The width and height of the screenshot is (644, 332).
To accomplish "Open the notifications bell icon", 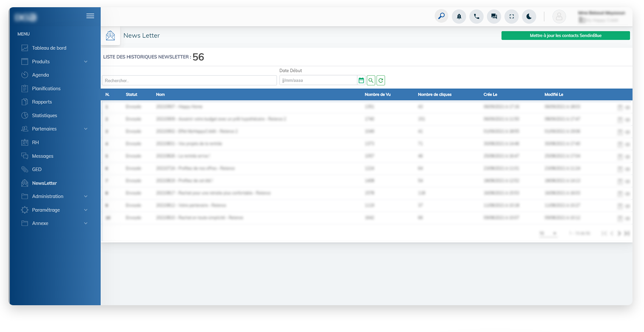I will [x=459, y=17].
